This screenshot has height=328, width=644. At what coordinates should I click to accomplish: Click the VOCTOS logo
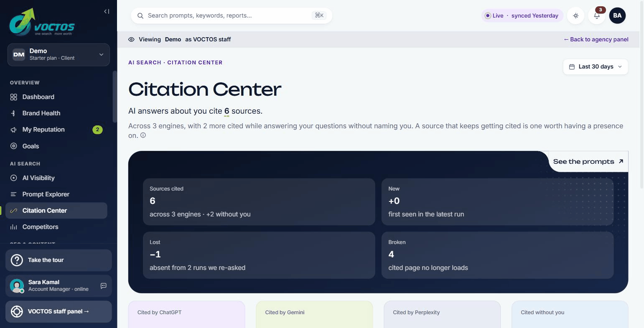click(42, 22)
